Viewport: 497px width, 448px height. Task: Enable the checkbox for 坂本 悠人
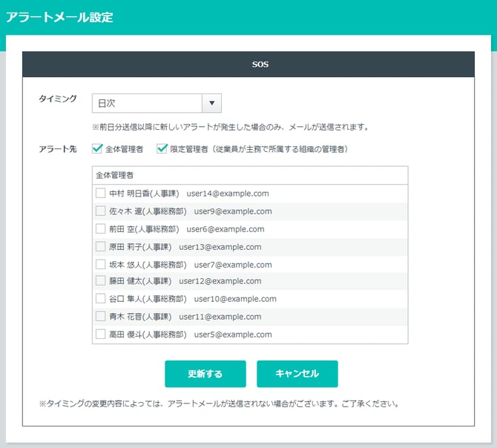pyautogui.click(x=101, y=265)
